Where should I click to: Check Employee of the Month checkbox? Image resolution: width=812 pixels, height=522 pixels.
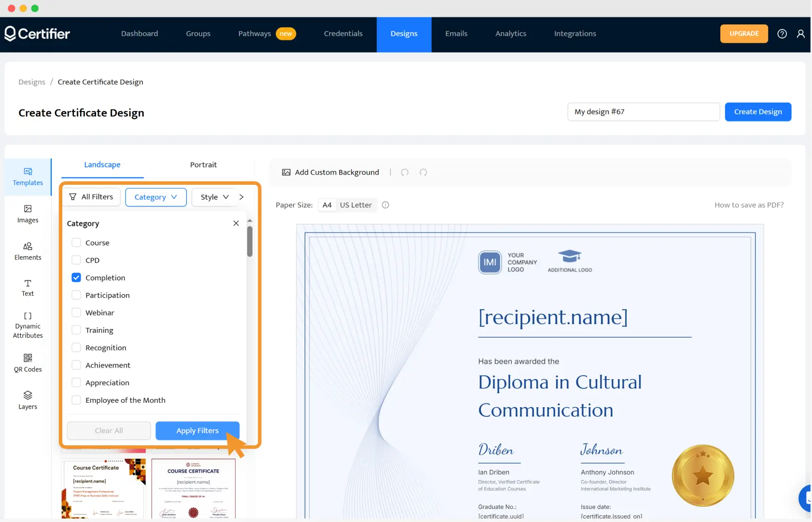[76, 400]
